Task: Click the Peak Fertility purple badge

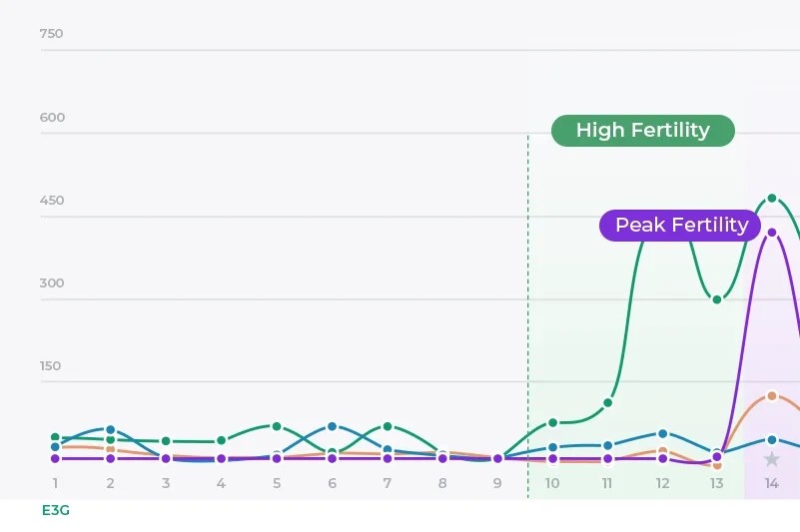Action: 680,225
